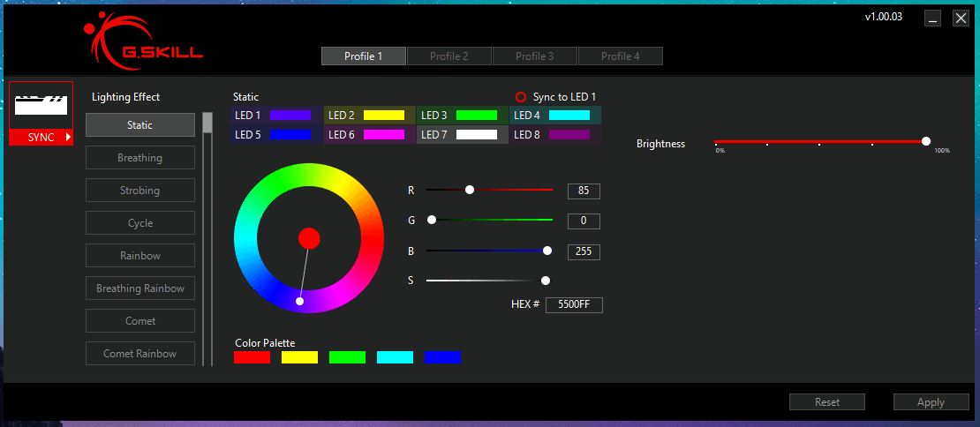Select the Breathing Rainbow effect
This screenshot has height=427, width=980.
coord(140,288)
